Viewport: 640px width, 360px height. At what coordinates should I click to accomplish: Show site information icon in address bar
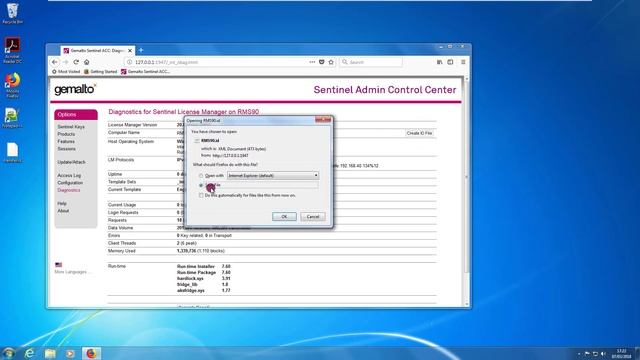point(129,62)
